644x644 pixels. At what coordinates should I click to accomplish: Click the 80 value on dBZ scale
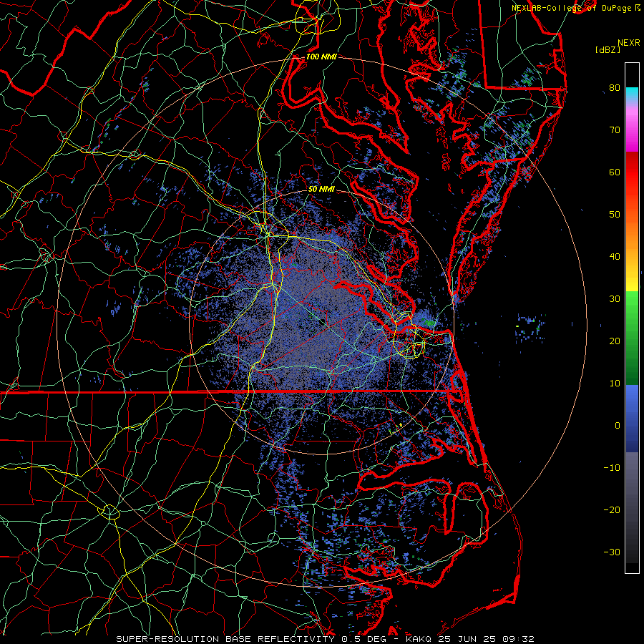(x=615, y=87)
